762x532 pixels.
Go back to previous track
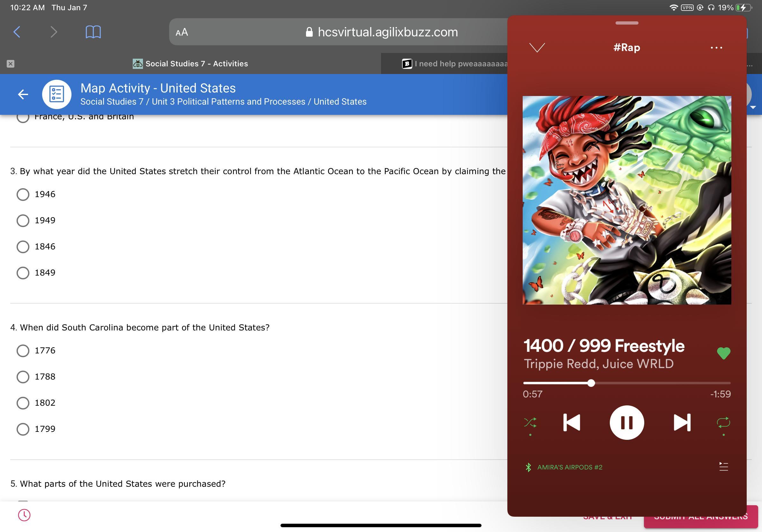point(571,422)
